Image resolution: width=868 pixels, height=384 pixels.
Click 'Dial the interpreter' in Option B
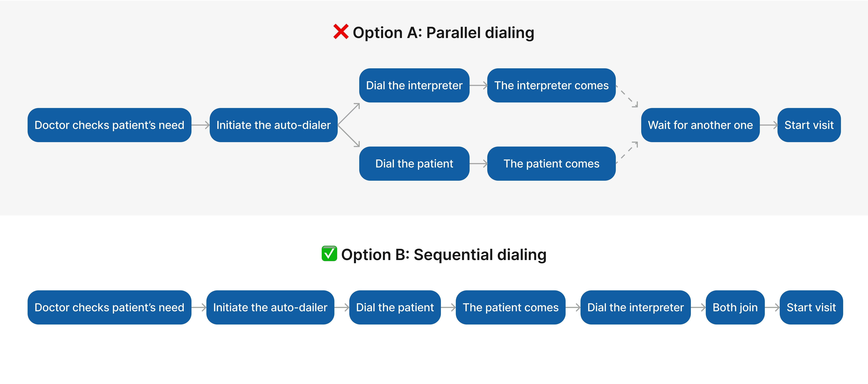(x=636, y=307)
